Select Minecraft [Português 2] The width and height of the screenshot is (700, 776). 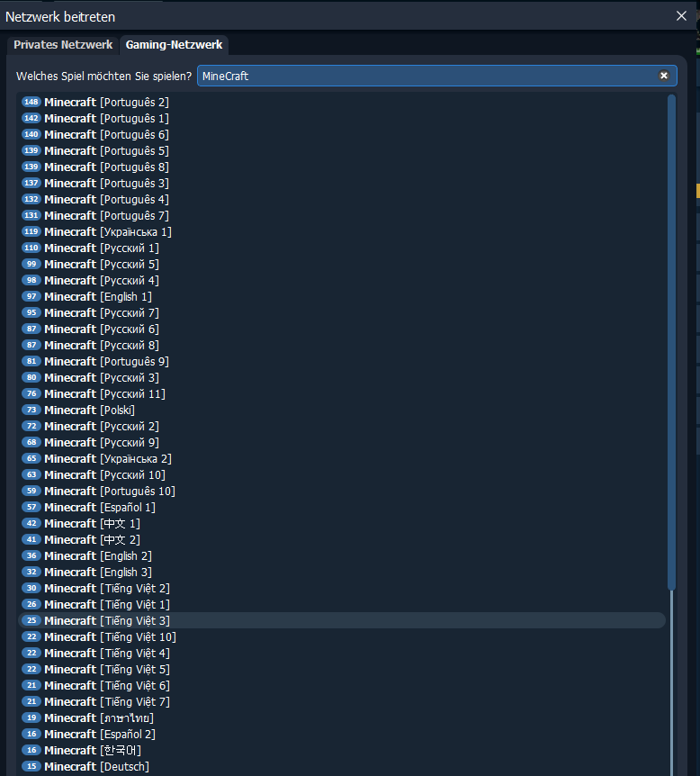[342, 102]
